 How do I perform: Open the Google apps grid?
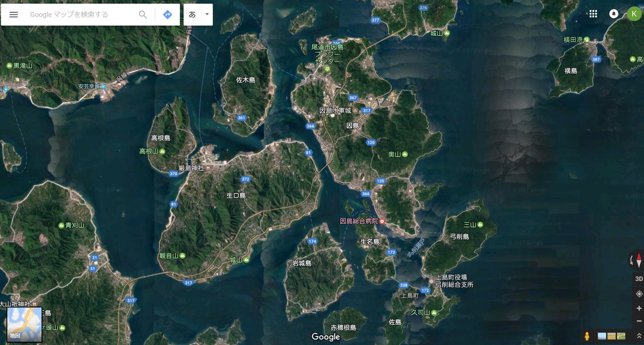593,14
